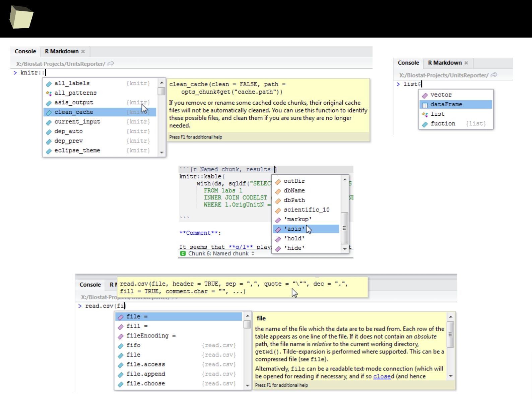The height and width of the screenshot is (399, 532).
Task: Click up arrow of read.csv completion scrollbar
Action: click(x=248, y=316)
